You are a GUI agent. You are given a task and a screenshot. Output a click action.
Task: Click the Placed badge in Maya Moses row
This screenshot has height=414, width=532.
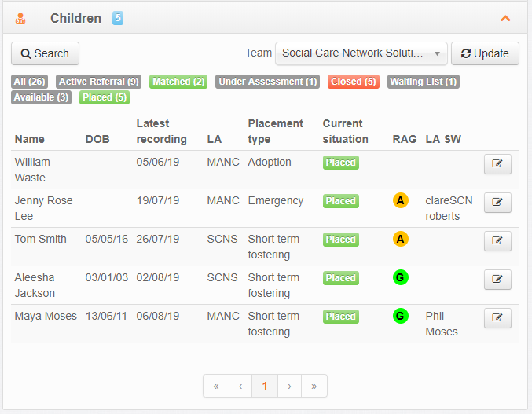click(x=340, y=317)
